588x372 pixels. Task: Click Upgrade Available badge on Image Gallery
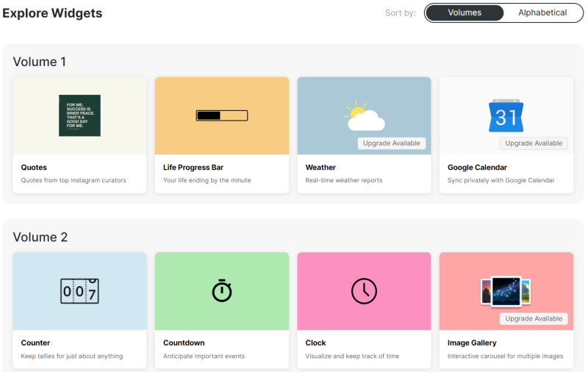534,319
